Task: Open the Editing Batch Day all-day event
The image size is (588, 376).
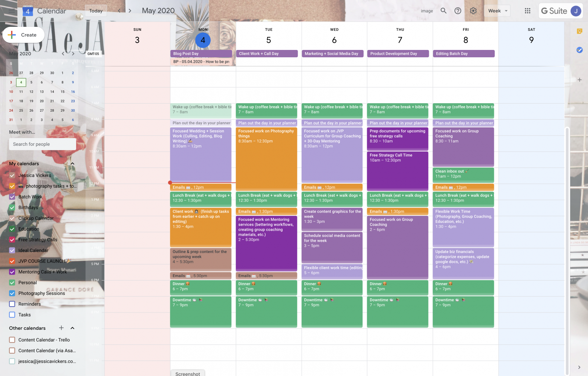Action: (x=463, y=54)
